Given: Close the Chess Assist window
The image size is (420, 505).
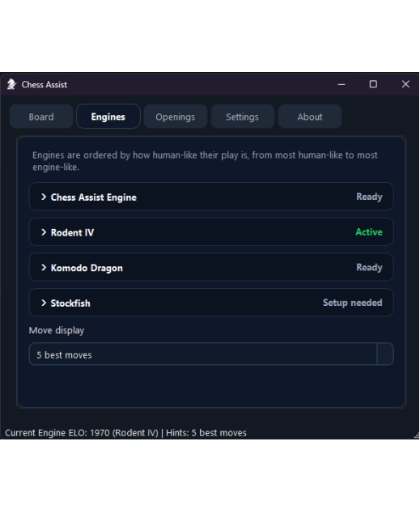Looking at the screenshot, I should 405,84.
